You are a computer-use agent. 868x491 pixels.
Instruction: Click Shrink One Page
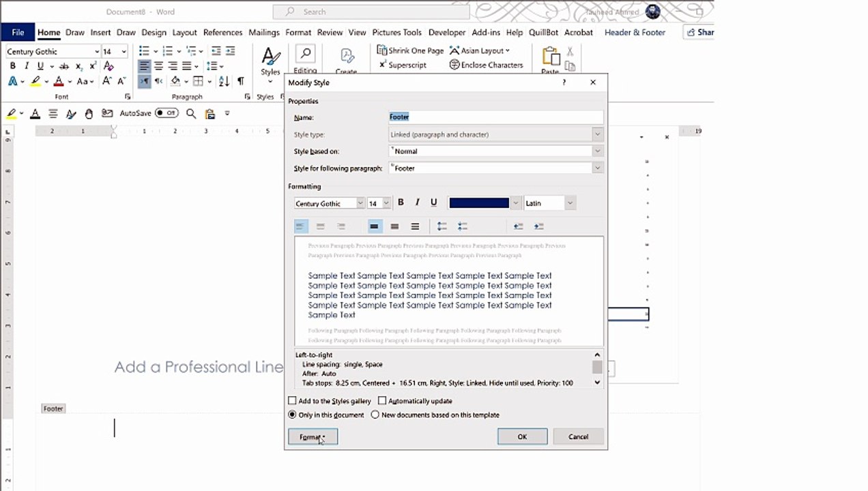410,50
